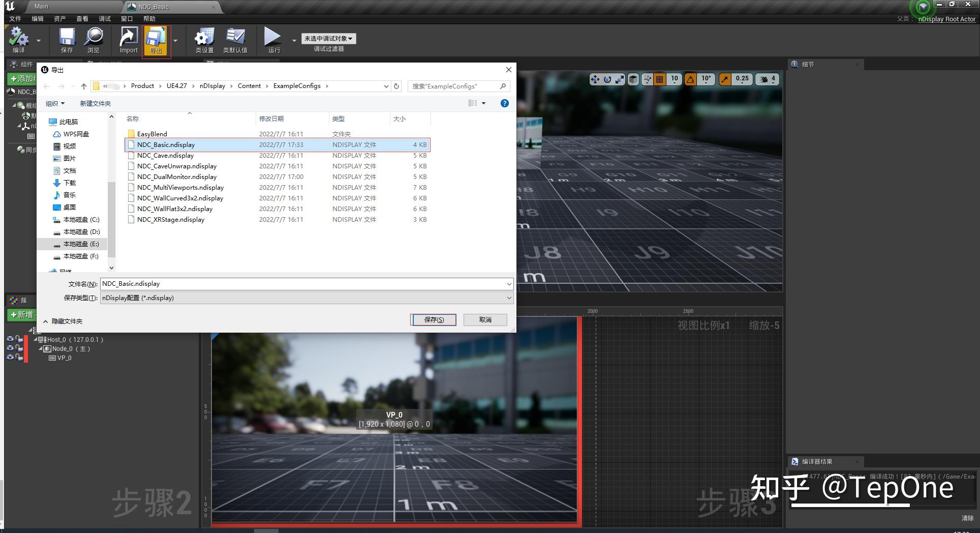Toggle the lock icon beside Node_0

point(18,348)
